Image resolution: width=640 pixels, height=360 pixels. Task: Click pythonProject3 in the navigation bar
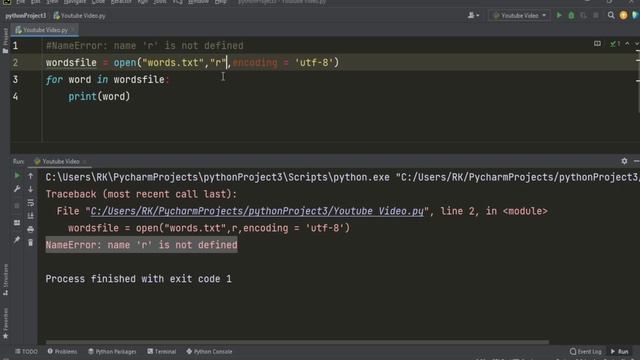(26, 16)
